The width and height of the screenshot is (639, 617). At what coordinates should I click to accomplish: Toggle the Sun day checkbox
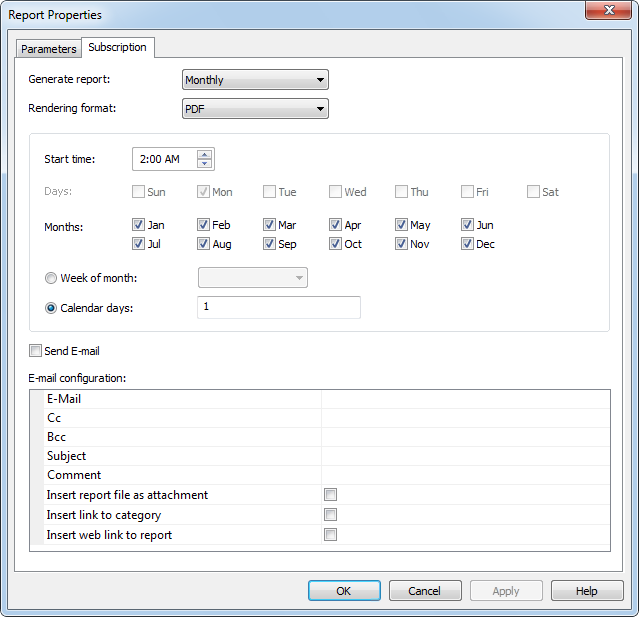pos(138,192)
